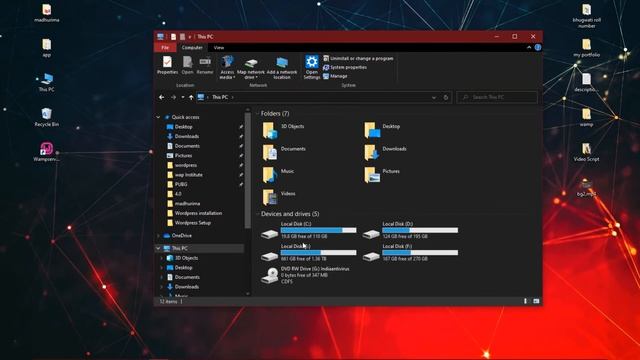The width and height of the screenshot is (640, 360).
Task: Open System properties
Action: point(345,67)
